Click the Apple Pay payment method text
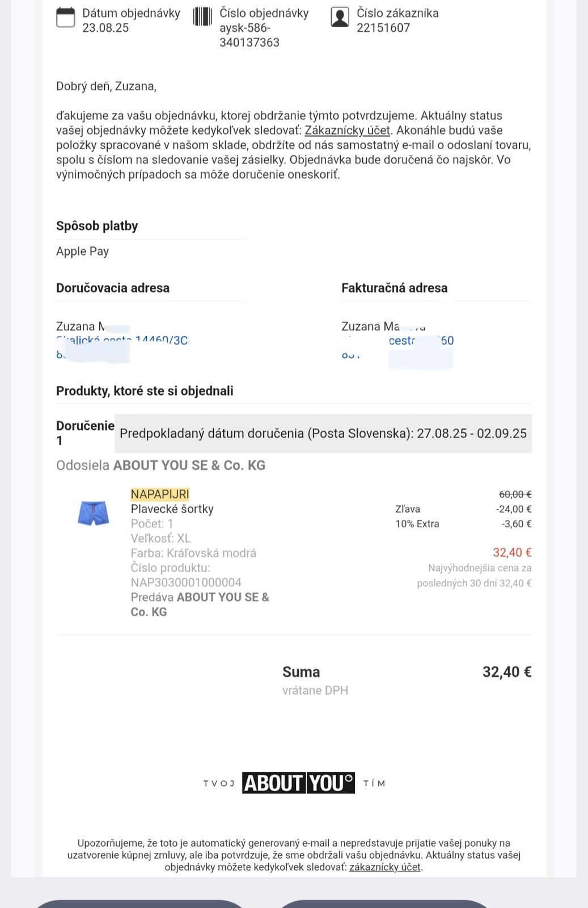Screen dimensions: 588x908 (x=82, y=251)
